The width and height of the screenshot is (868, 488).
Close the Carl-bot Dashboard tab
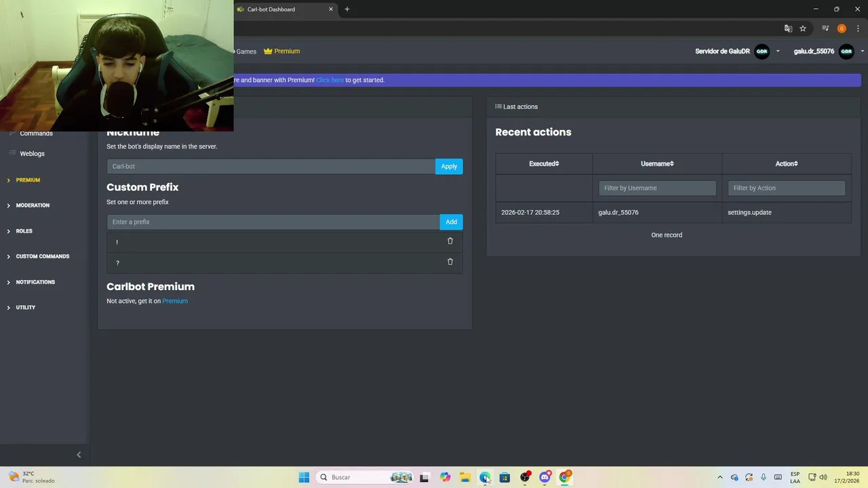331,9
